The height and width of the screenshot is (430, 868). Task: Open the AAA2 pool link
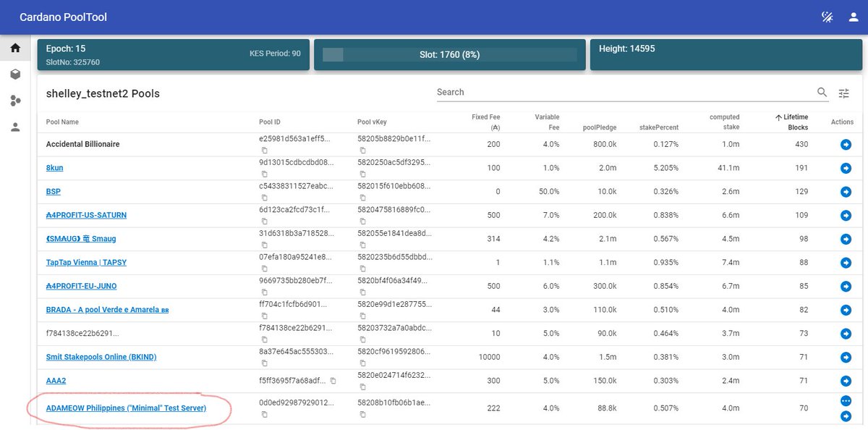click(x=56, y=381)
